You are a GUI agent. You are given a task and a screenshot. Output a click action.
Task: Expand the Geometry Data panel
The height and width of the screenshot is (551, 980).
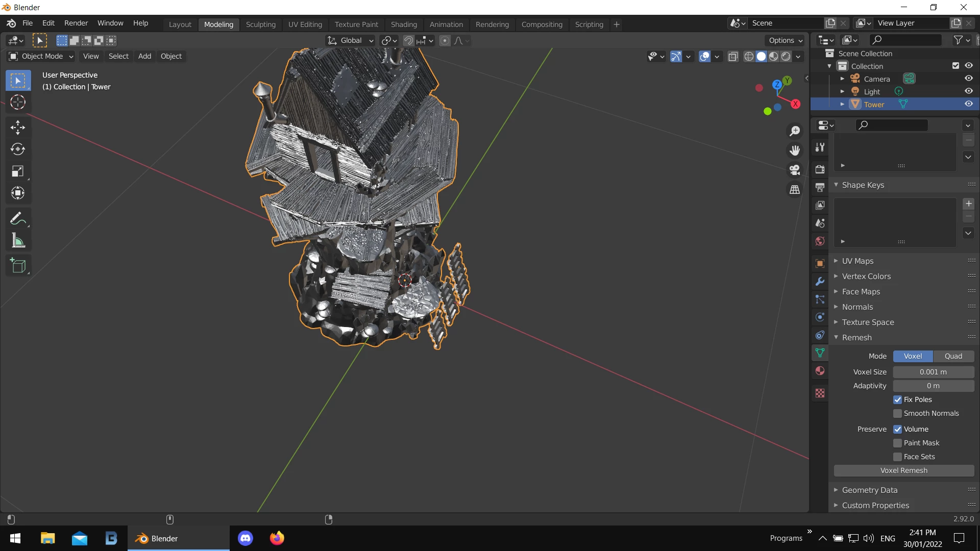(869, 490)
